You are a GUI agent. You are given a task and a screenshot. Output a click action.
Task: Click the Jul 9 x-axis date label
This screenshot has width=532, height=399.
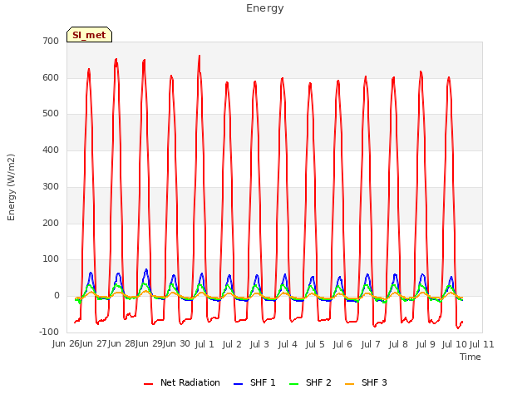(426, 344)
